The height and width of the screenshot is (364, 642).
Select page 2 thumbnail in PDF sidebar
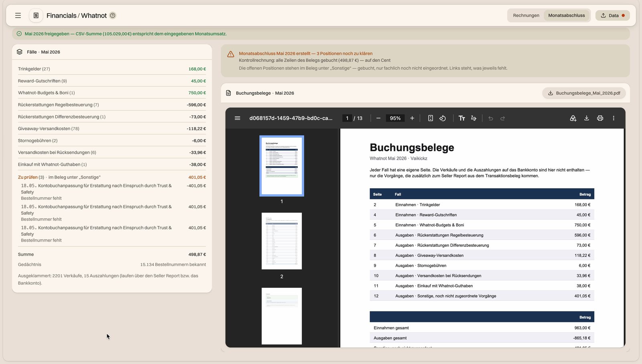(282, 241)
